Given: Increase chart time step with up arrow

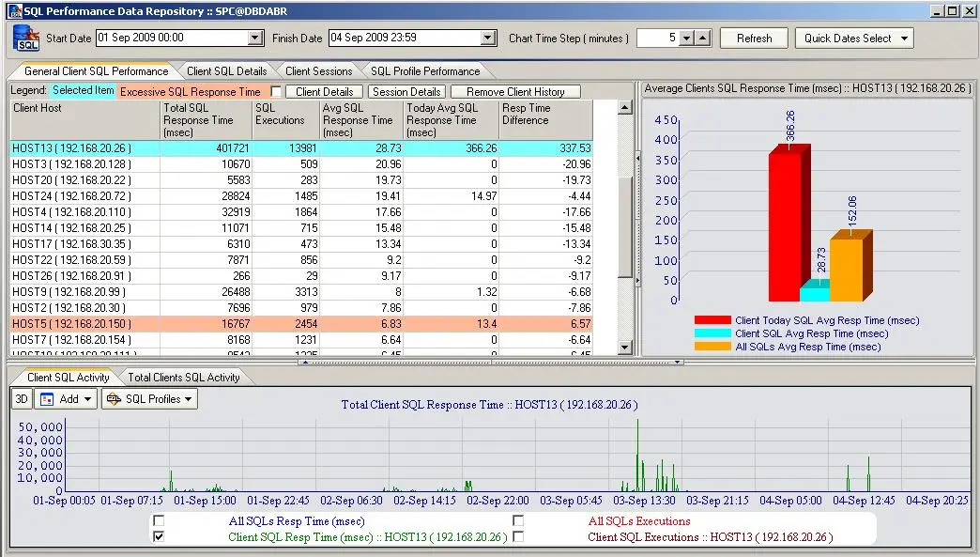Looking at the screenshot, I should pyautogui.click(x=703, y=39).
